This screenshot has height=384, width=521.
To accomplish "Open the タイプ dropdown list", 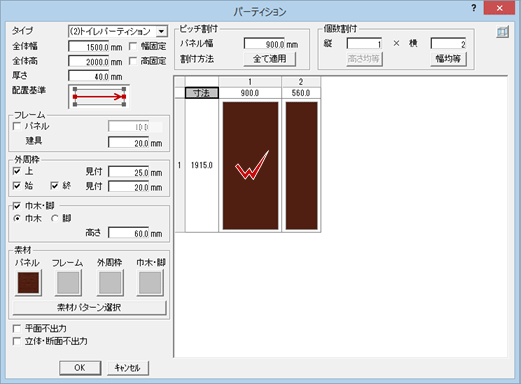I will coord(161,32).
